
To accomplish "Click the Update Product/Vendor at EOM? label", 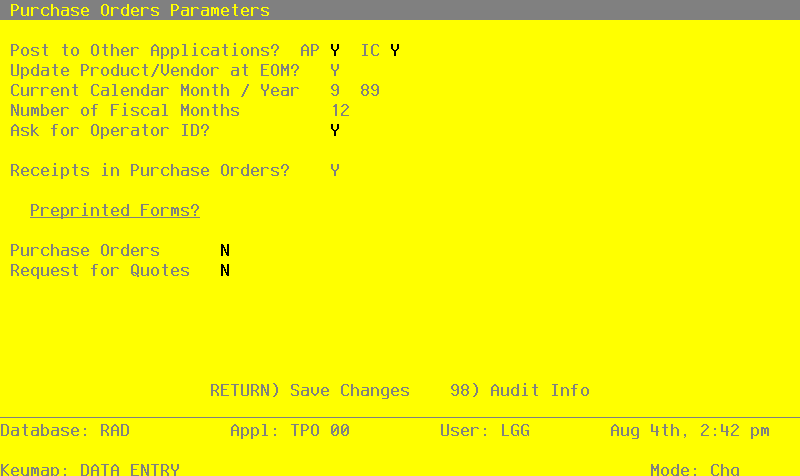I will [x=155, y=70].
